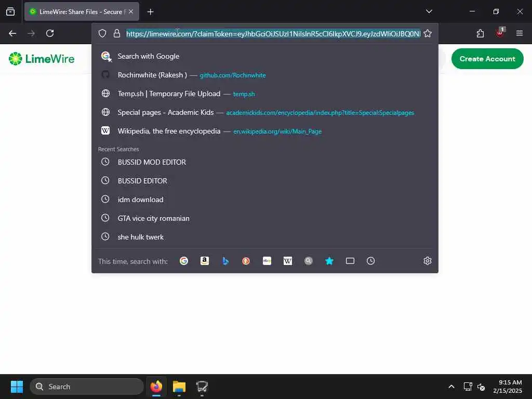Click the Firefox View icon
The height and width of the screenshot is (399, 532).
[x=10, y=11]
